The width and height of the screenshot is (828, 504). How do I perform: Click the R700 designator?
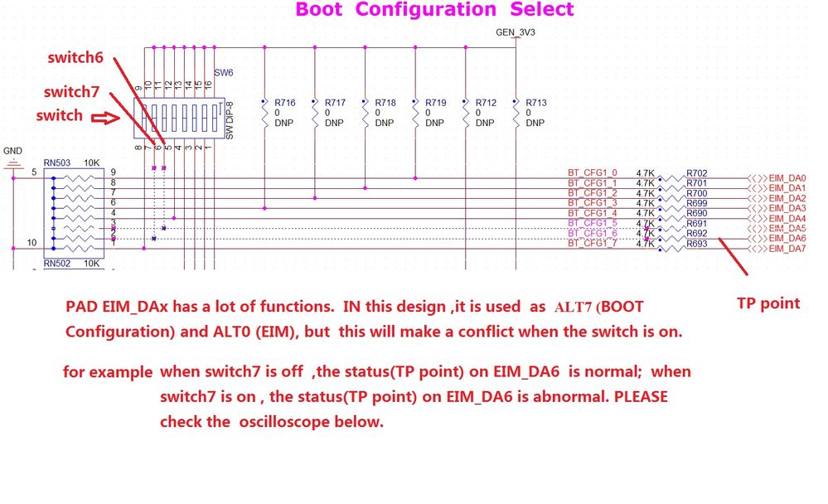click(x=696, y=193)
